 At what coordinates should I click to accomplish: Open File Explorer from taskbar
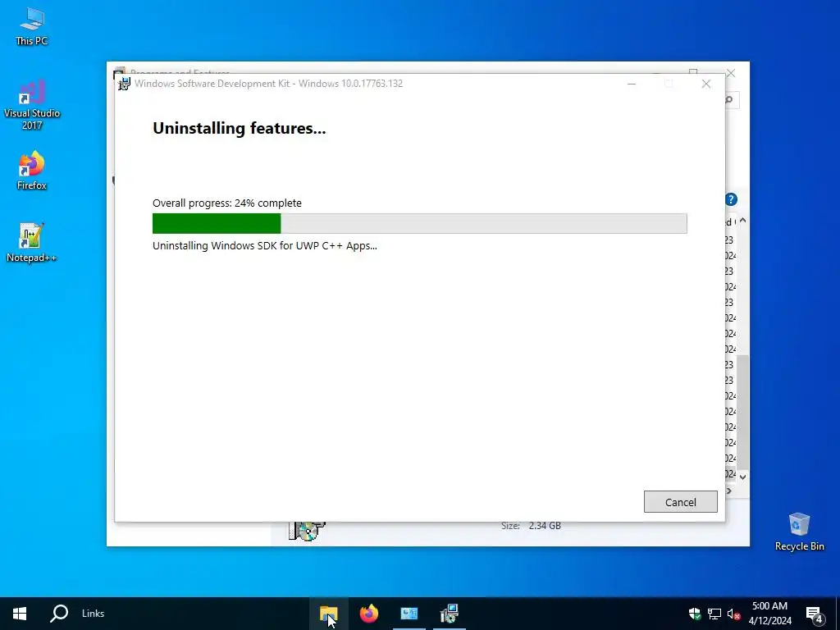(328, 614)
